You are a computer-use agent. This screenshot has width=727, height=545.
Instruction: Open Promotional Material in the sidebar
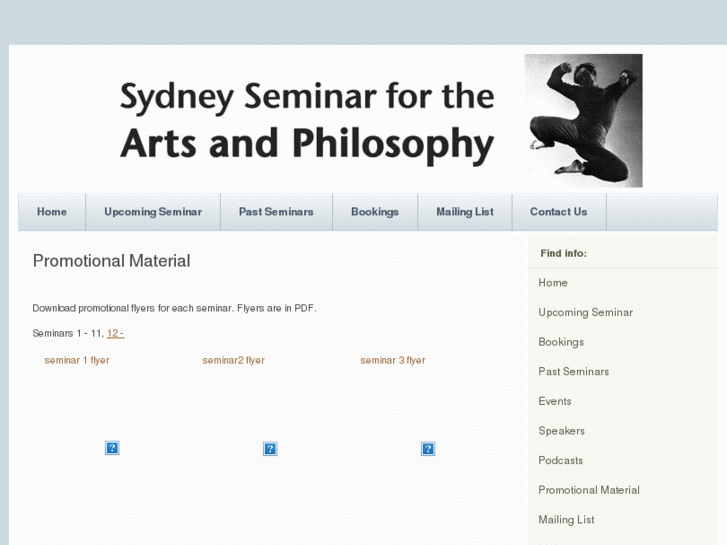(589, 490)
